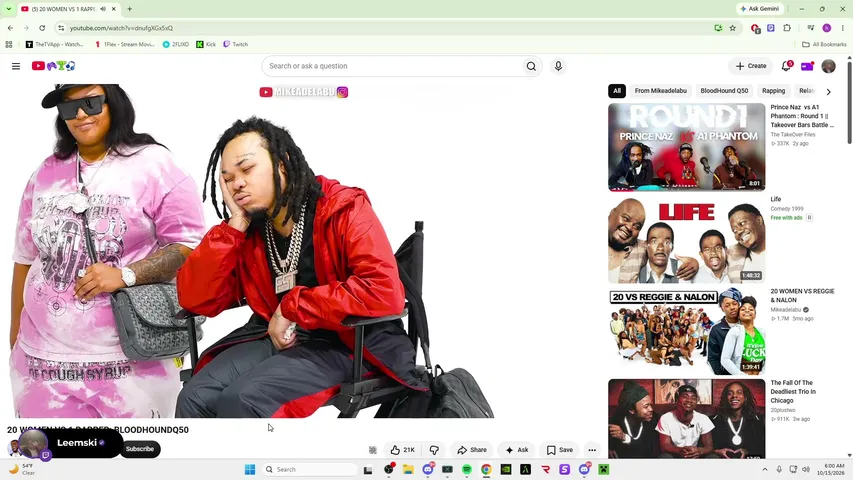Open the Chrome extensions puzzle icon
This screenshot has width=853, height=480.
point(787,28)
